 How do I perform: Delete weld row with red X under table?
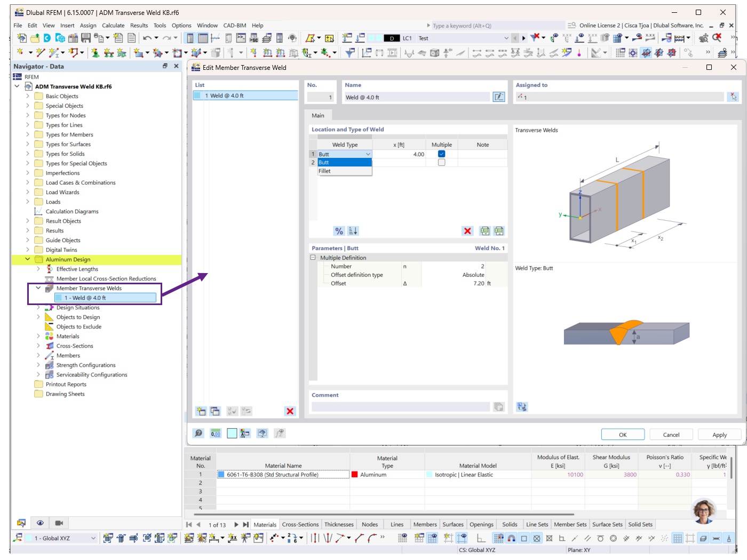click(467, 231)
